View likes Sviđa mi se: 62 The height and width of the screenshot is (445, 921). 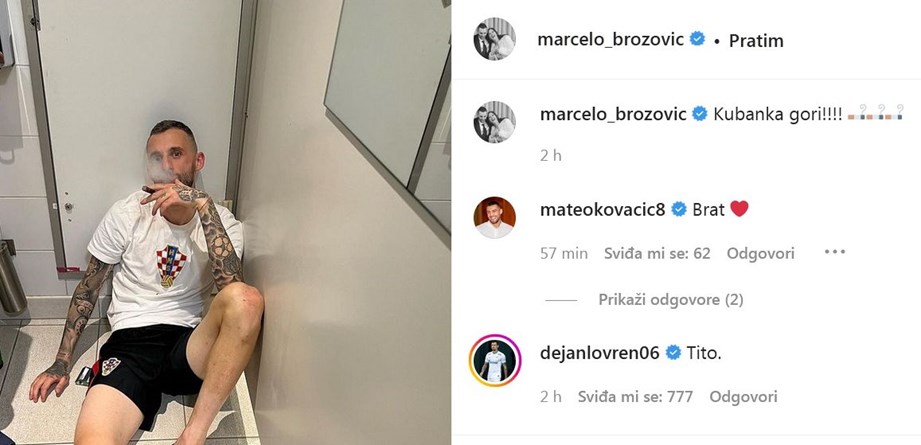(657, 254)
